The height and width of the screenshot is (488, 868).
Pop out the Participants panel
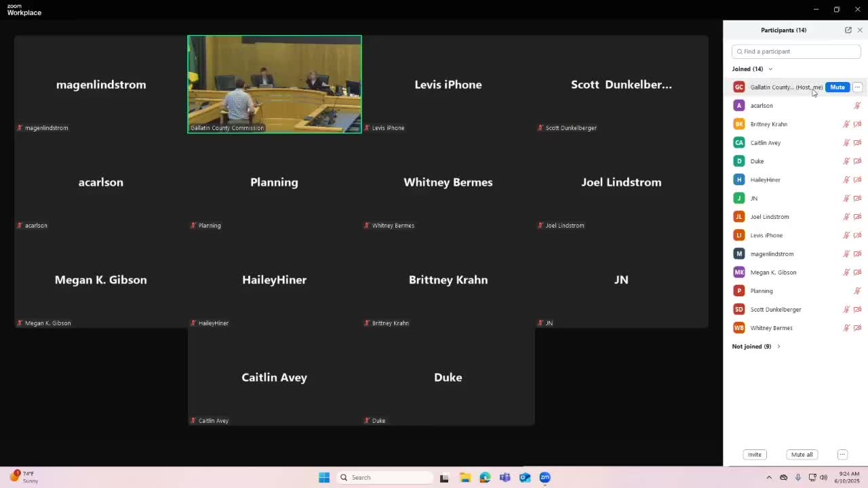point(848,30)
